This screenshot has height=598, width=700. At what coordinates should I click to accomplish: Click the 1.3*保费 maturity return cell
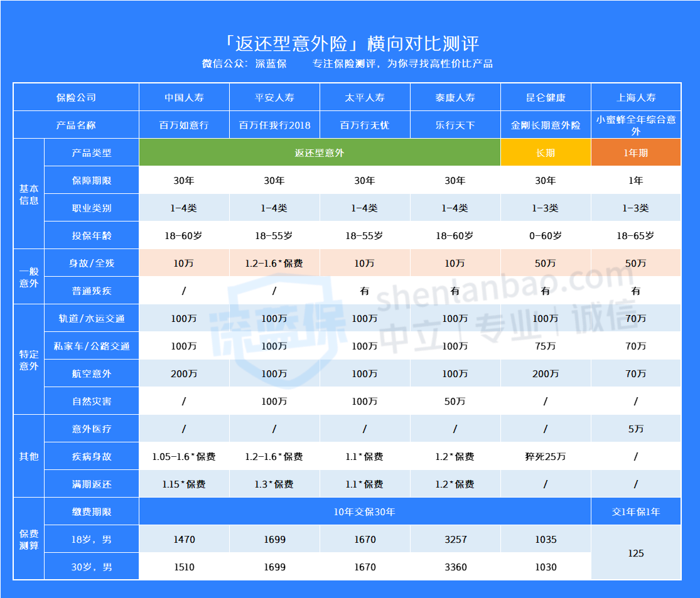coord(274,484)
